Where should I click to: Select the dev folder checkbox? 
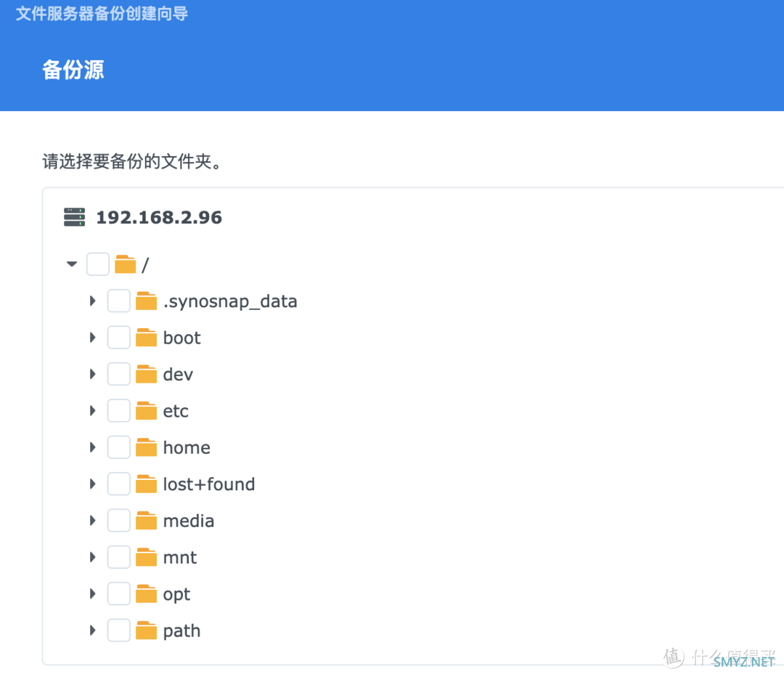[119, 374]
